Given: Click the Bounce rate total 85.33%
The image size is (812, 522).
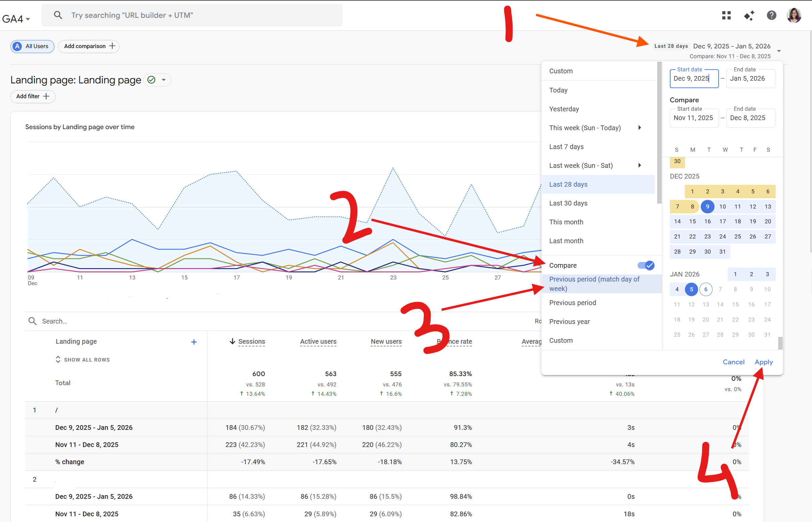Looking at the screenshot, I should [x=460, y=374].
